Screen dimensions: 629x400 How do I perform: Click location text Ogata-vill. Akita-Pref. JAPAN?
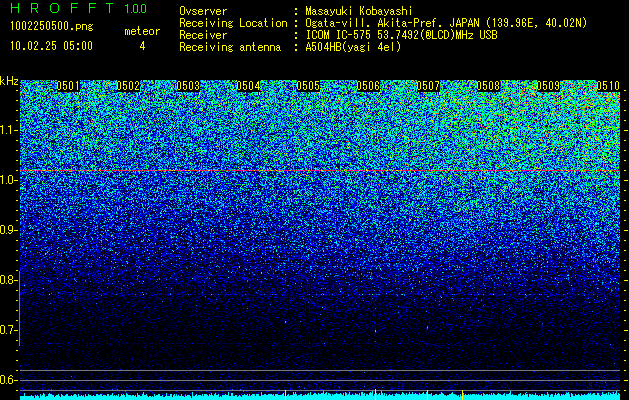(392, 23)
